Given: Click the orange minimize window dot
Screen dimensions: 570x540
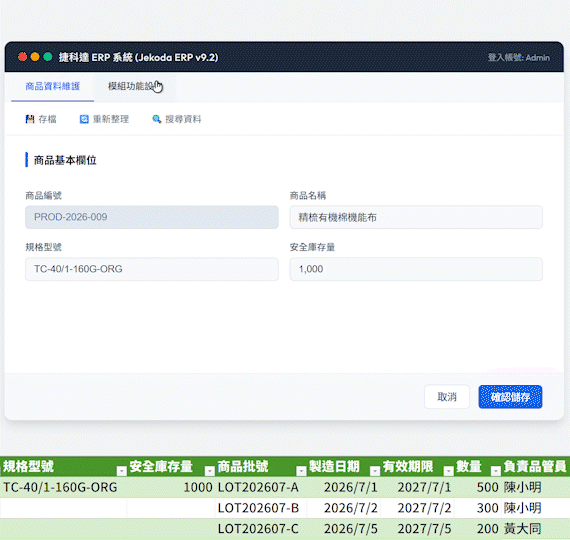Looking at the screenshot, I should (x=35, y=57).
